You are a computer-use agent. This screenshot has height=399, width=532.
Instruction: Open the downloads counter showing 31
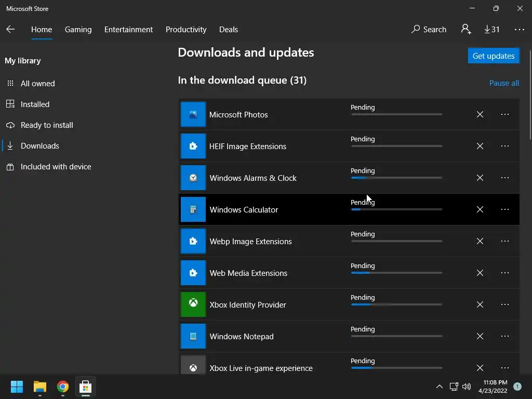[491, 30]
